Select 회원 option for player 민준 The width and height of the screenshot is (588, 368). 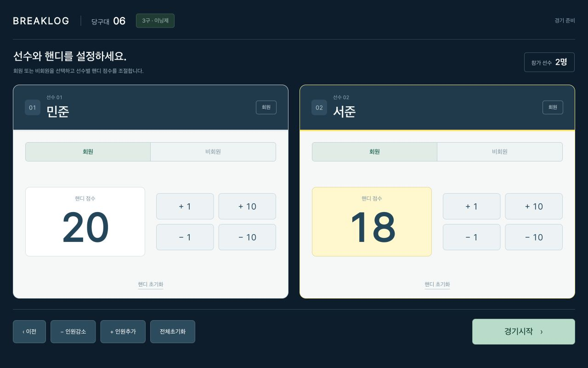pos(88,152)
